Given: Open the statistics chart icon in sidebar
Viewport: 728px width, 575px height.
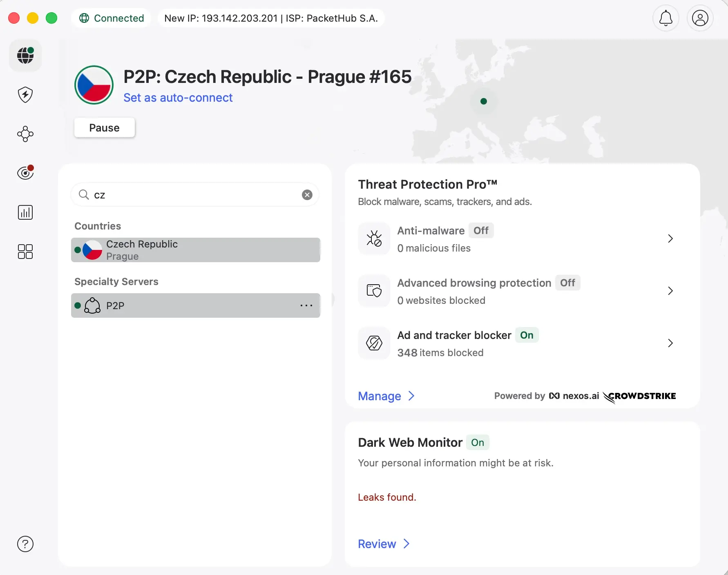Looking at the screenshot, I should click(25, 212).
